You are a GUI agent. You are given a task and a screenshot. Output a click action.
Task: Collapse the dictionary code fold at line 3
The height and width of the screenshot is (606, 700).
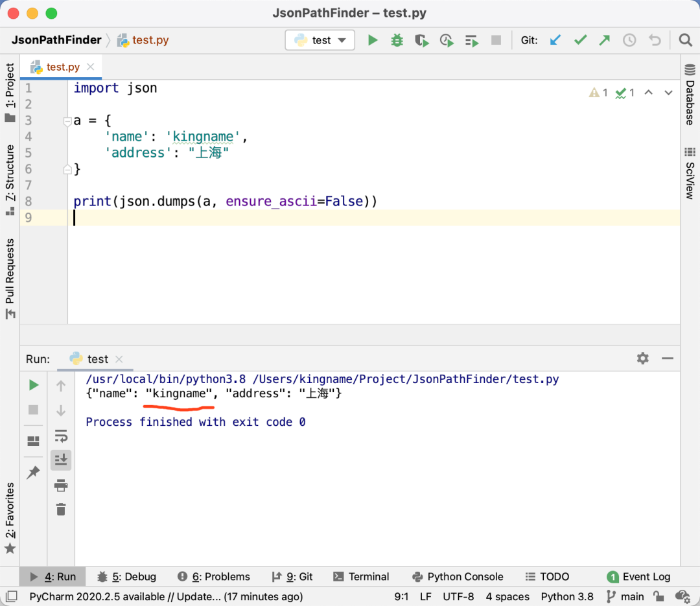pyautogui.click(x=67, y=121)
